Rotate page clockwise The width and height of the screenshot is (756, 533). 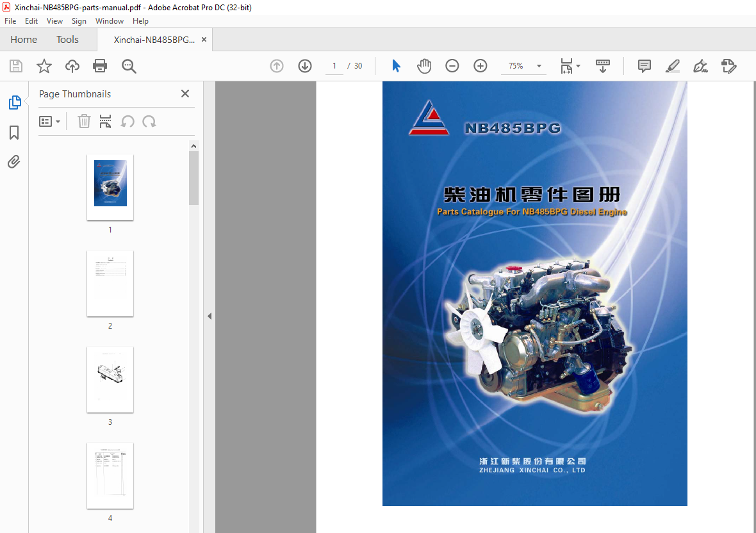149,122
